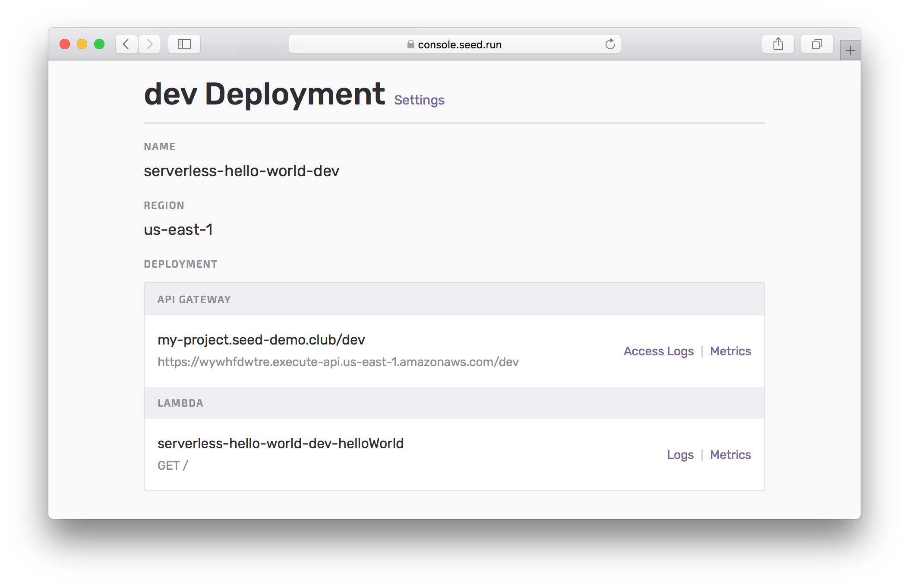Click the green fullscreen window button
The image size is (909, 588).
click(99, 44)
